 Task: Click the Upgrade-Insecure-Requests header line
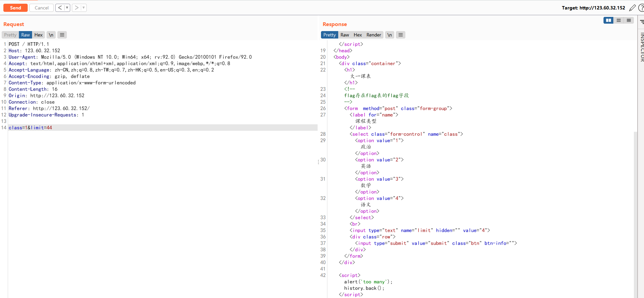[47, 115]
